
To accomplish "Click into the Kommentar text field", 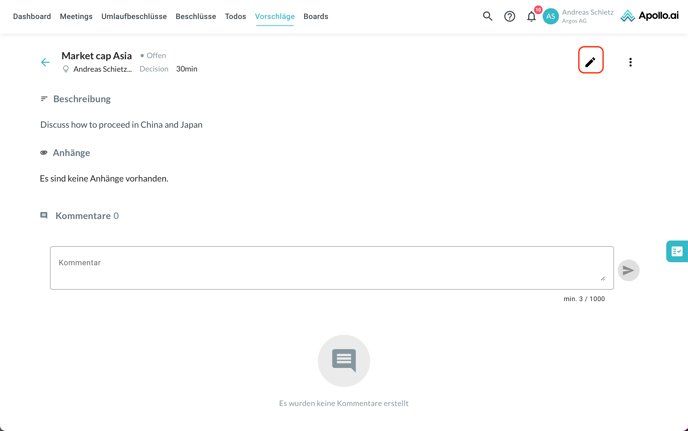I will click(331, 268).
